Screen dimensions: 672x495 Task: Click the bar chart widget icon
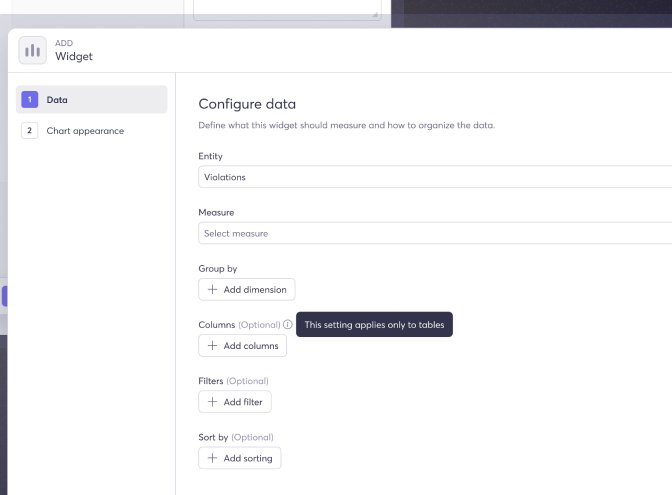point(33,51)
